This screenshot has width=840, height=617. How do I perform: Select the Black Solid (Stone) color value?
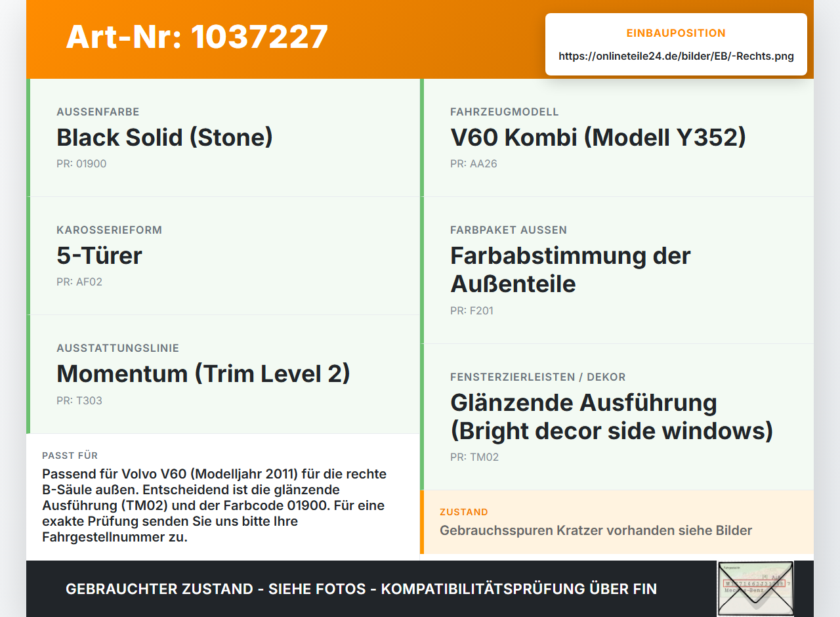click(x=165, y=137)
